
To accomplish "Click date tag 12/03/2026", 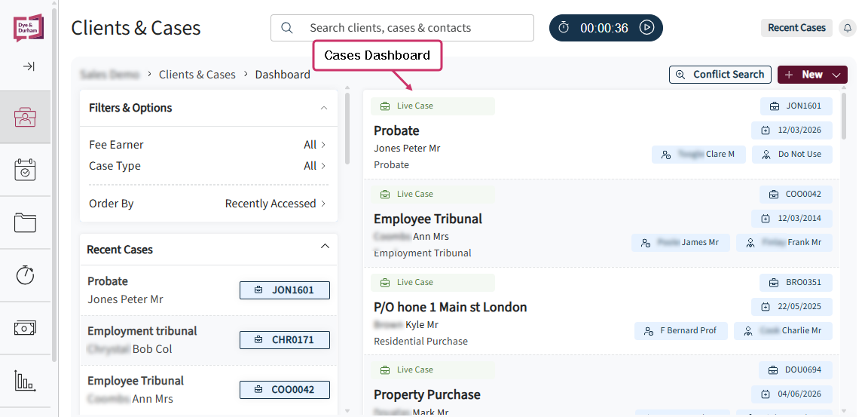I will point(792,130).
